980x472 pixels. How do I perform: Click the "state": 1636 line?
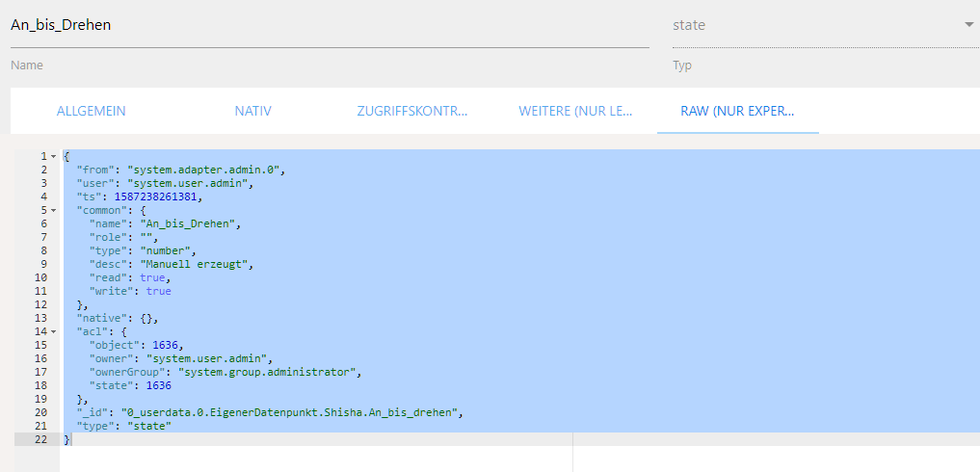[130, 386]
